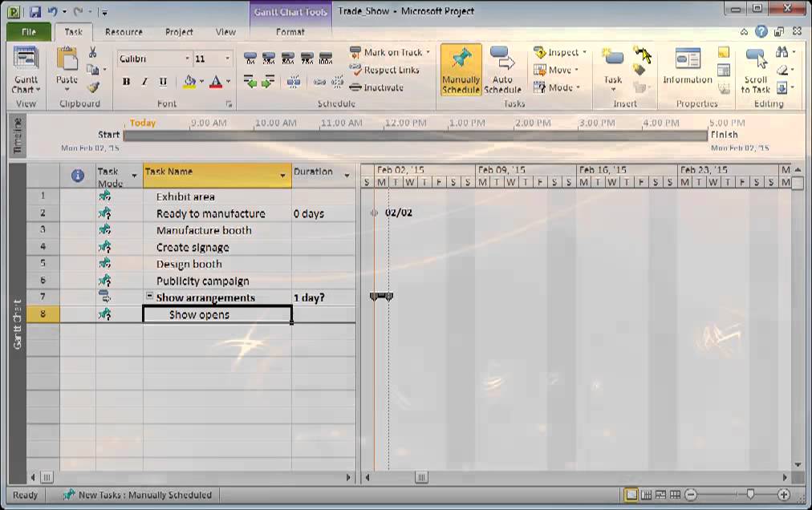Toggle Underline formatting
Image resolution: width=812 pixels, height=510 pixels.
(x=163, y=82)
